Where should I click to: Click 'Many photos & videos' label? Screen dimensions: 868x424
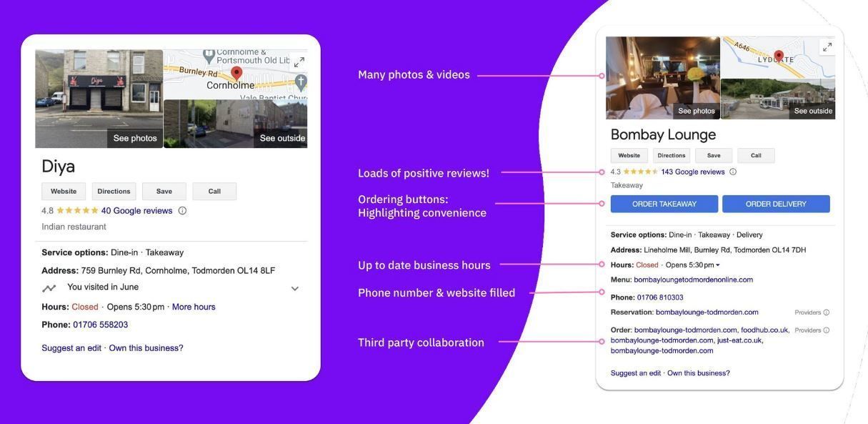(x=414, y=75)
